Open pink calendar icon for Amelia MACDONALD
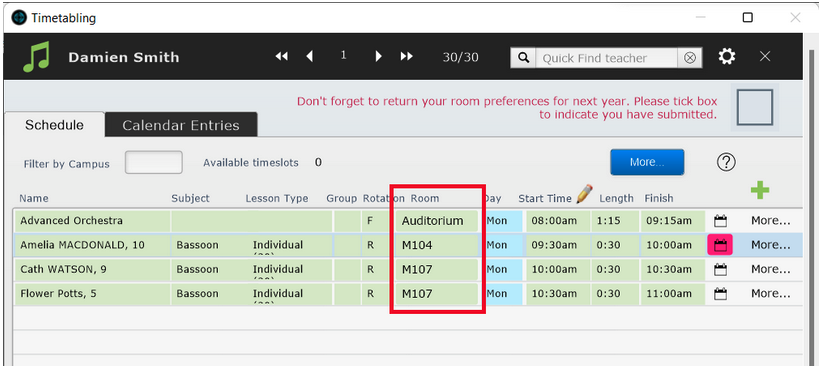Screen dimensions: 823x366 pyautogui.click(x=720, y=245)
